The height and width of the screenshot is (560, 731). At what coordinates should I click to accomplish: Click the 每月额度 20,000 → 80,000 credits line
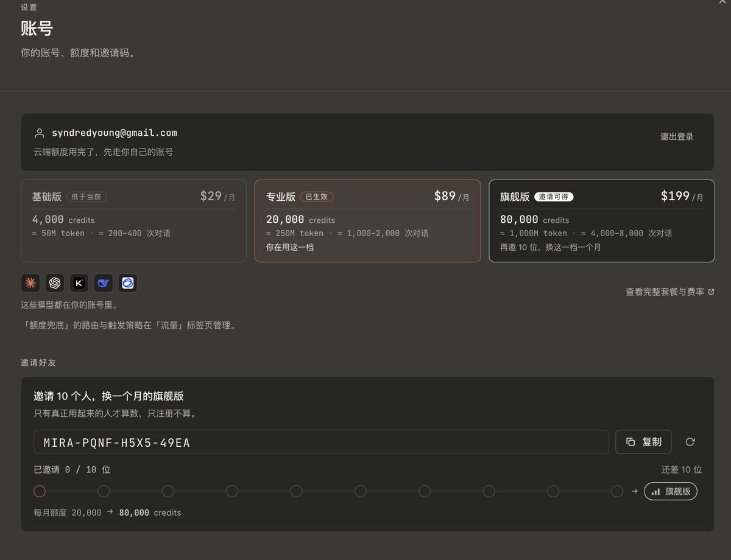point(107,513)
